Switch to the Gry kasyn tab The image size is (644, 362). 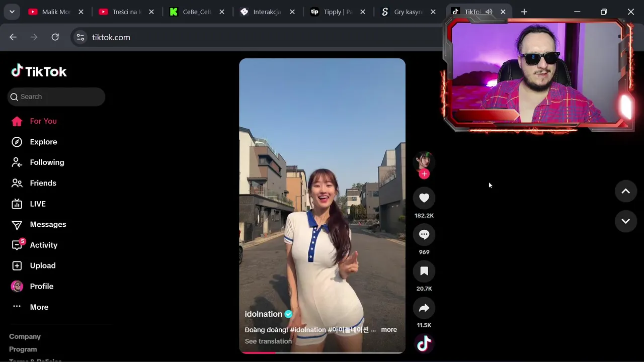coord(408,12)
